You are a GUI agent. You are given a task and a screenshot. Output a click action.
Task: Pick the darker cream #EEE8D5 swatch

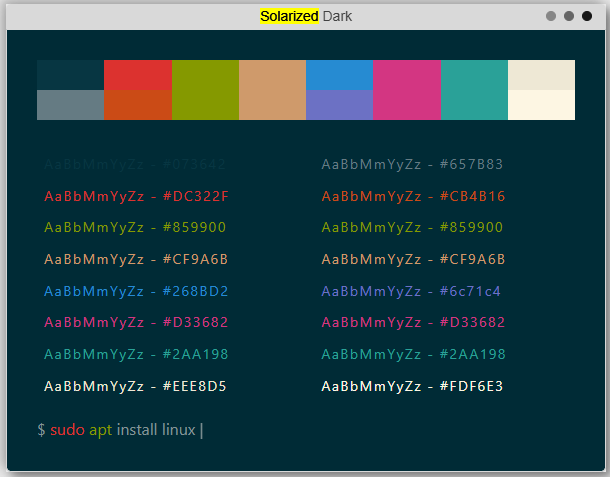[541, 75]
